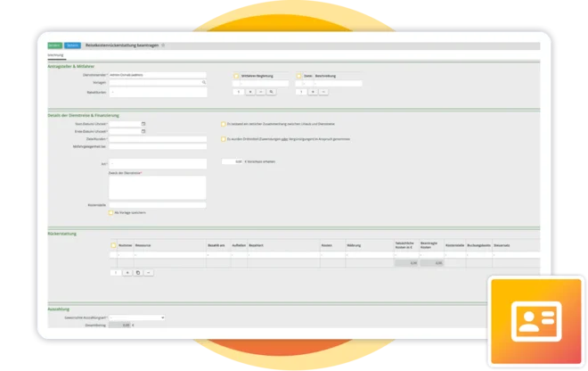The height and width of the screenshot is (371, 588).
Task: Click into the Zweck der Dienstreise text area
Action: (158, 187)
